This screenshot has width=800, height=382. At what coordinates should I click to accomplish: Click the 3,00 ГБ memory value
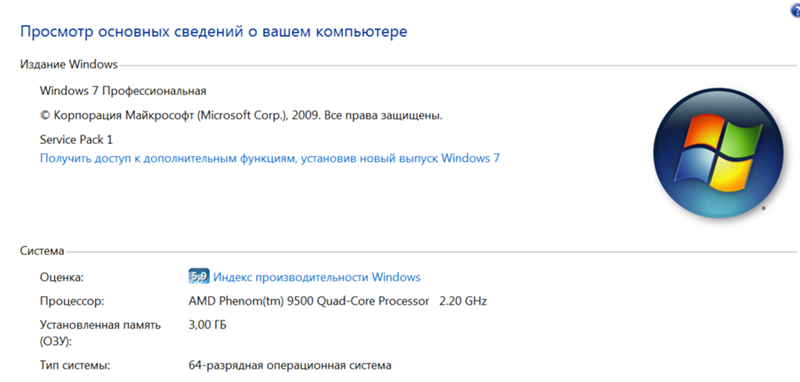coord(208,325)
